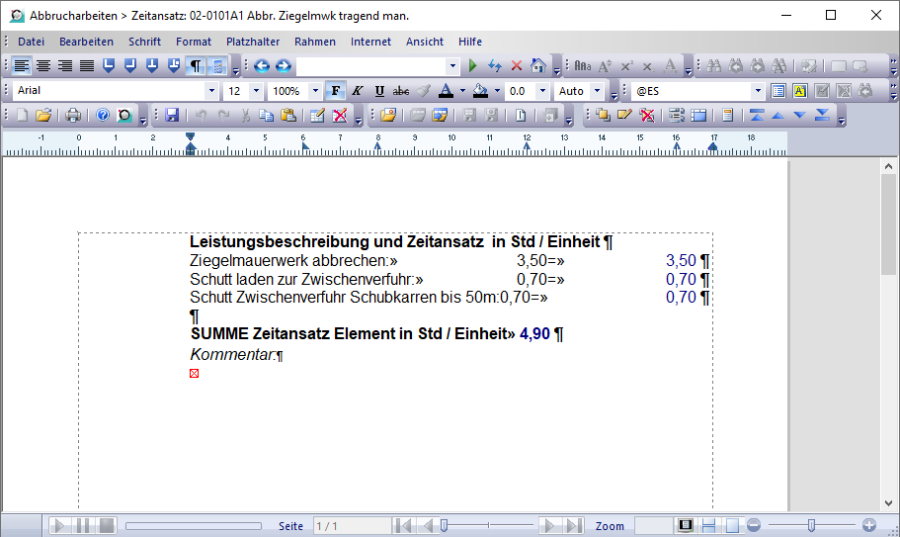Click the Home page icon
900x537 pixels.
pos(538,66)
